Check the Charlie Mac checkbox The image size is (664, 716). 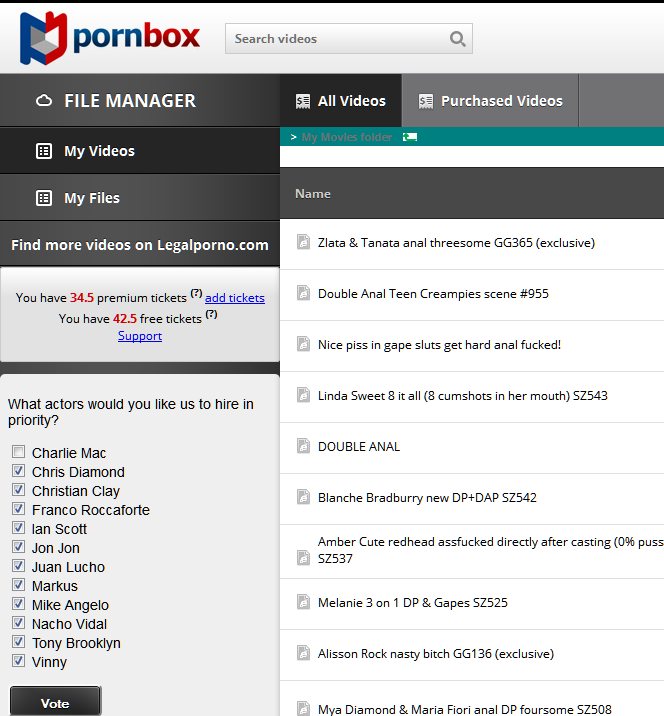pyautogui.click(x=18, y=453)
